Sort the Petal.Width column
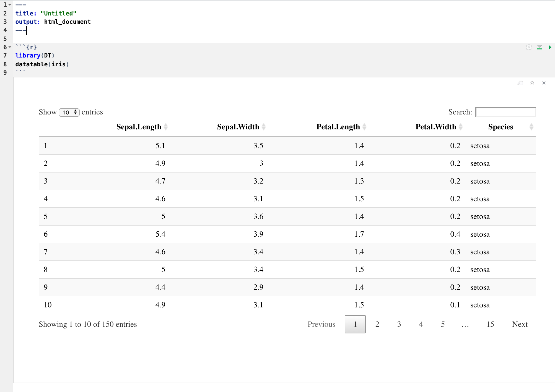 pos(436,127)
